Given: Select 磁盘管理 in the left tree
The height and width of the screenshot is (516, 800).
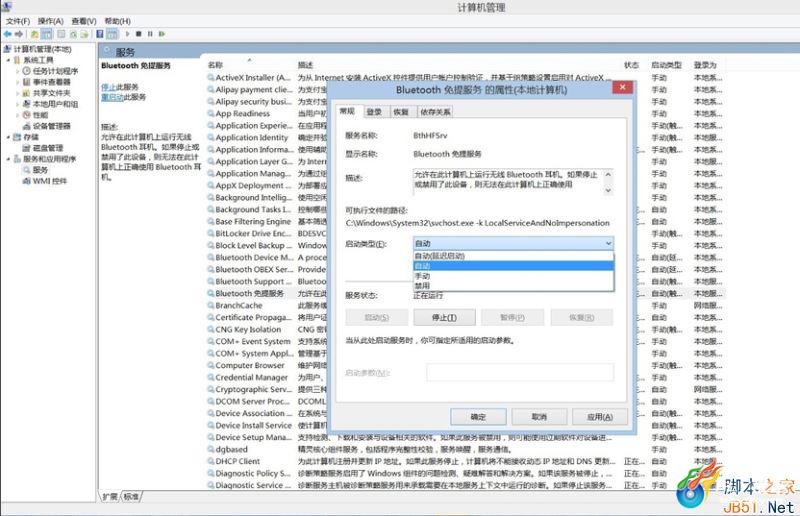Looking at the screenshot, I should 48,148.
